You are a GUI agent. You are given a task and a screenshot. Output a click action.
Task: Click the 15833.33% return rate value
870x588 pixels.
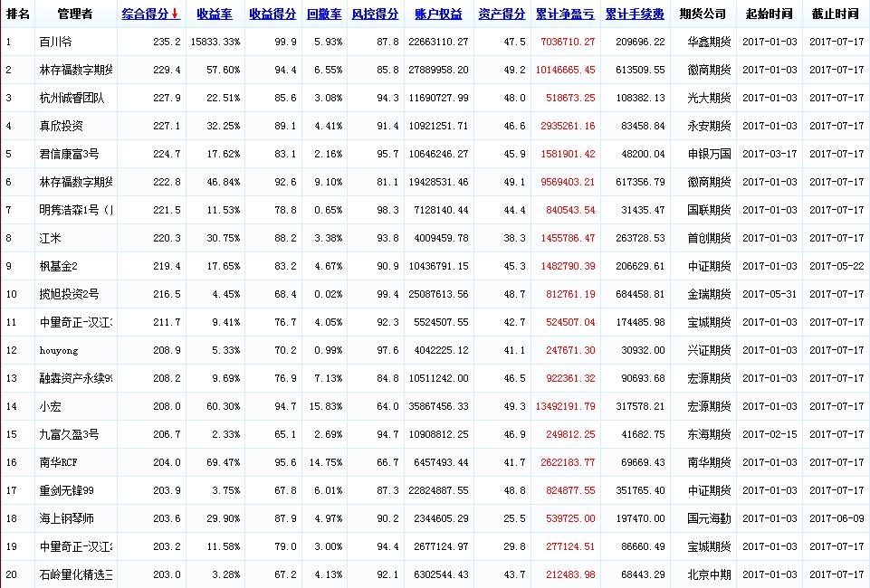pos(215,43)
